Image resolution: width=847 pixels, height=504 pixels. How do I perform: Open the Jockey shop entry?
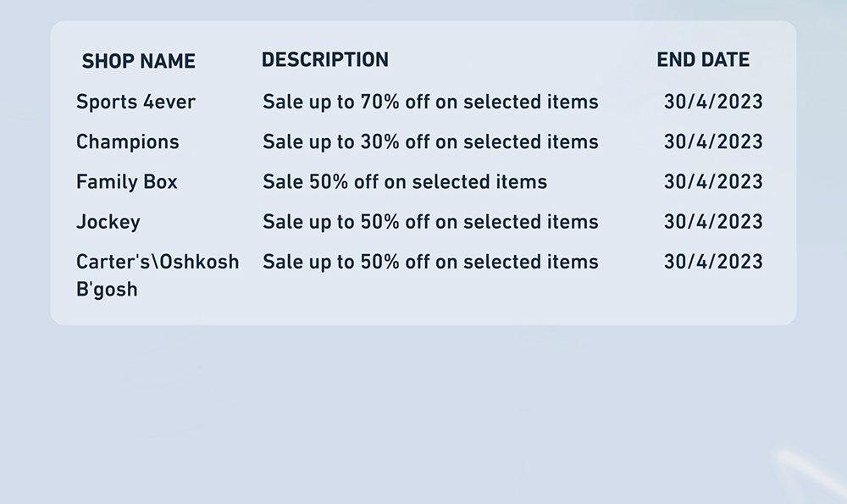pos(108,222)
